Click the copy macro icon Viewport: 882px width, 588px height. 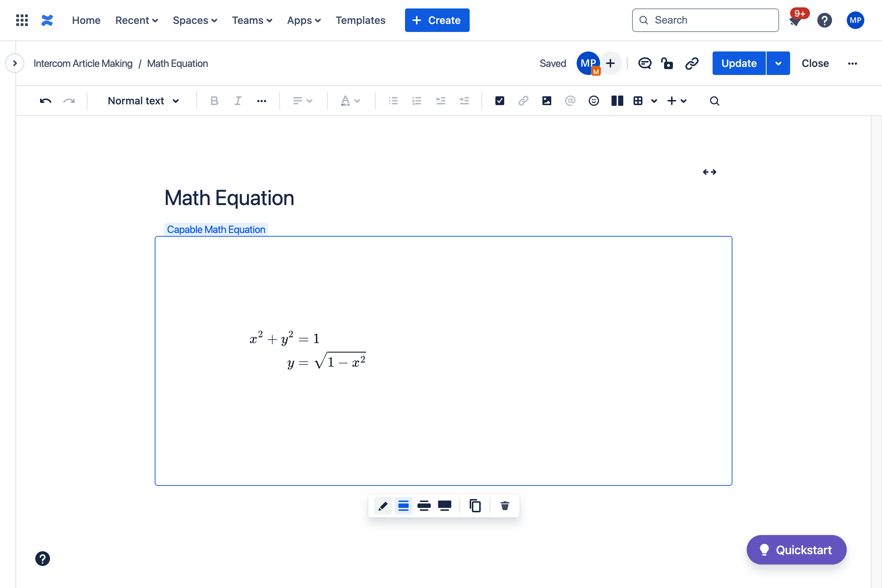click(475, 506)
